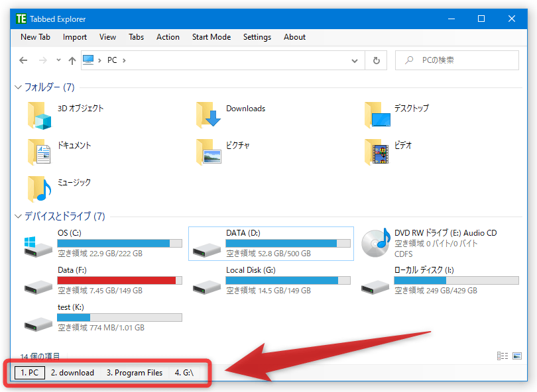Switch to details view layout icon

pos(503,356)
